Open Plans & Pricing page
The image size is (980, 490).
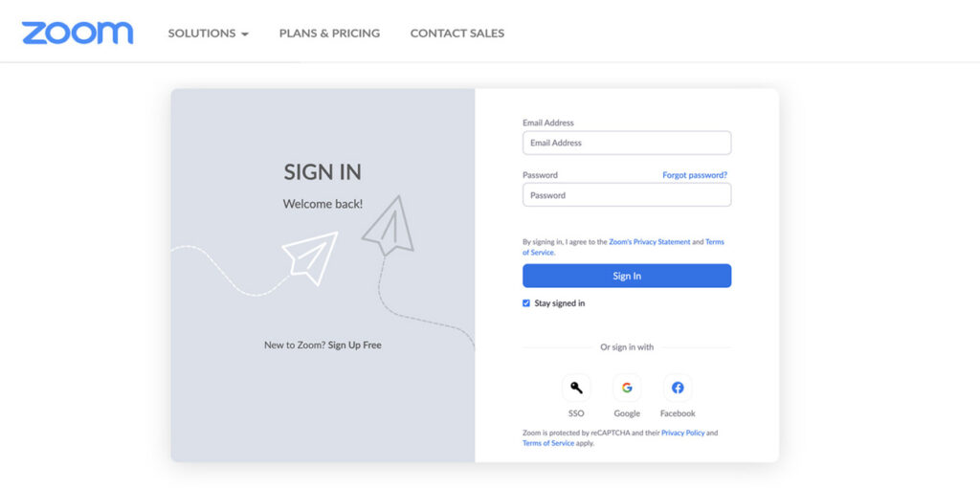[x=329, y=33]
